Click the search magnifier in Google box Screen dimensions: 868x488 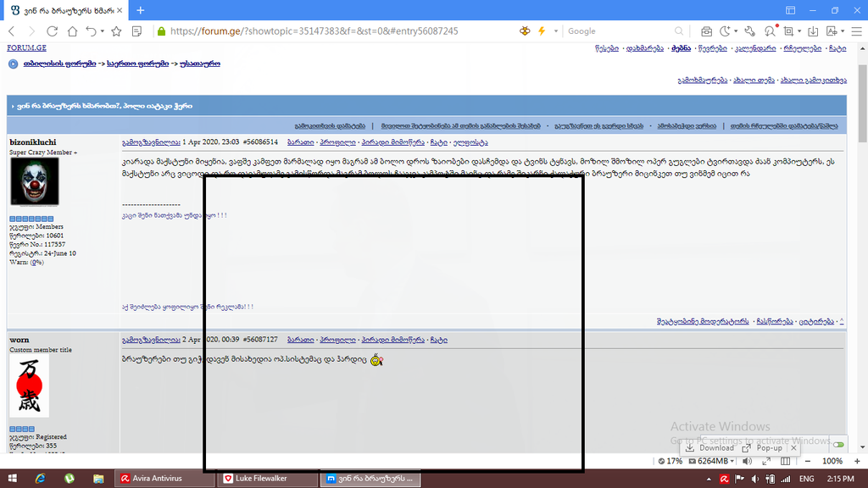(x=679, y=31)
